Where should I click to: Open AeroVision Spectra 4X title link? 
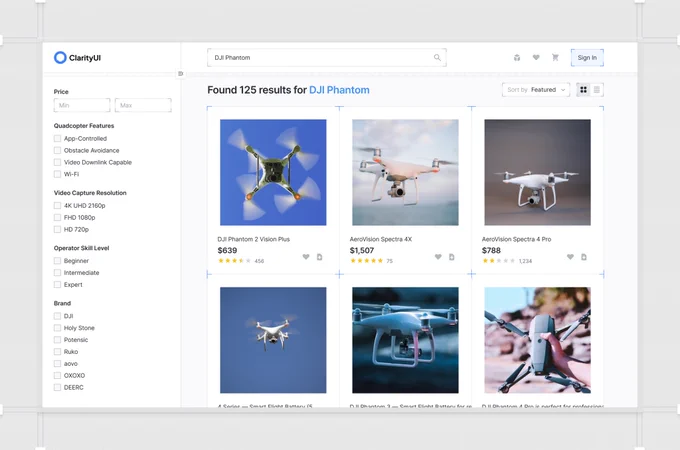pyautogui.click(x=381, y=239)
